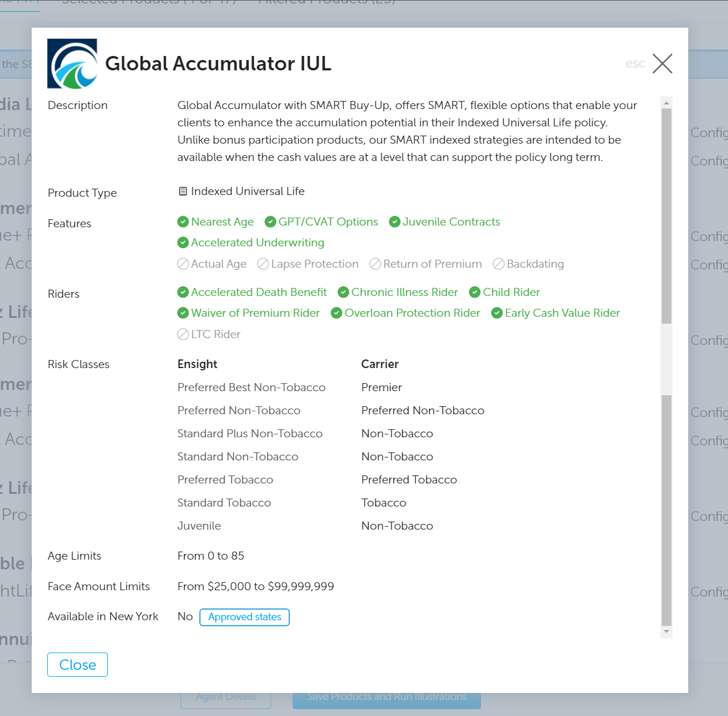Click the face amount limits value
Screen dimensions: 728x716
pyautogui.click(x=256, y=586)
